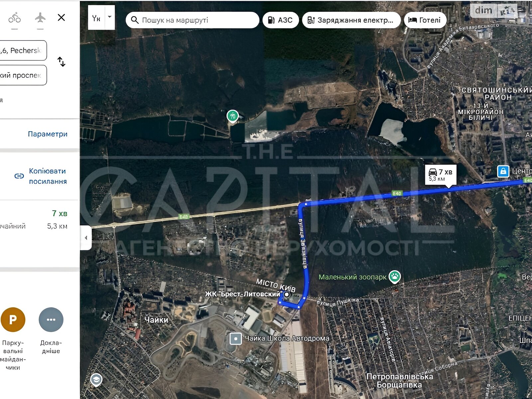The image size is (532, 399).
Task: Click the blue shopping marker near Центр
Action: pos(503,171)
